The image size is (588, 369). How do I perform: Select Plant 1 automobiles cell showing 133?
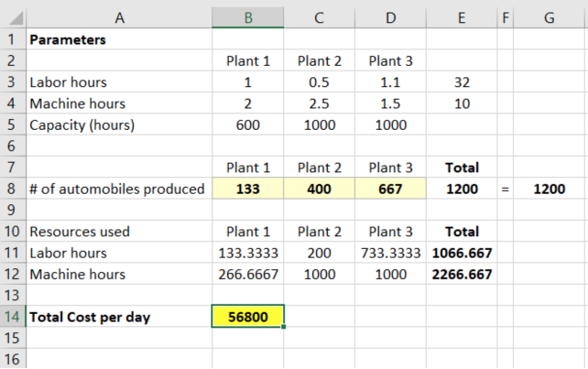(248, 189)
